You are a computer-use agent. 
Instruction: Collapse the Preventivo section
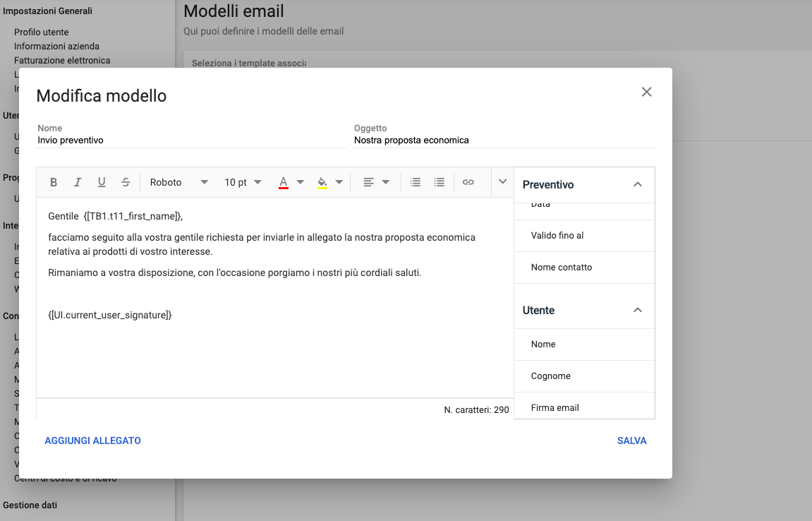pos(638,184)
